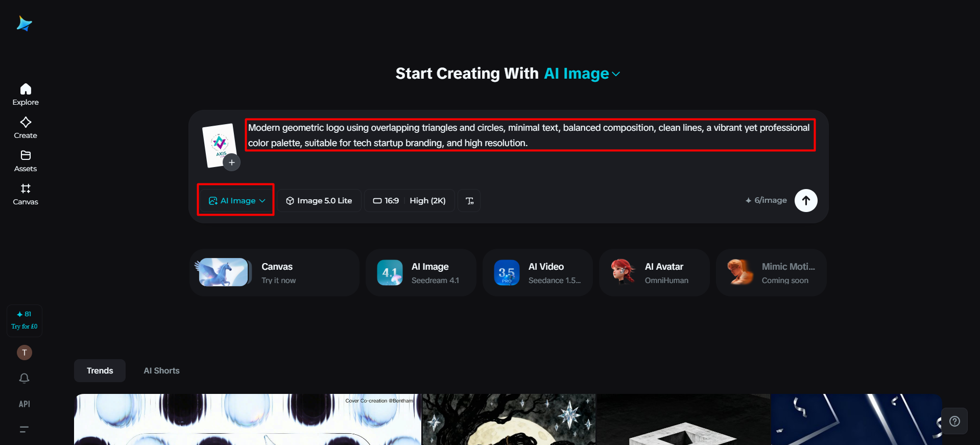Open the Mimic Motion card
The image size is (980, 445).
click(x=771, y=272)
